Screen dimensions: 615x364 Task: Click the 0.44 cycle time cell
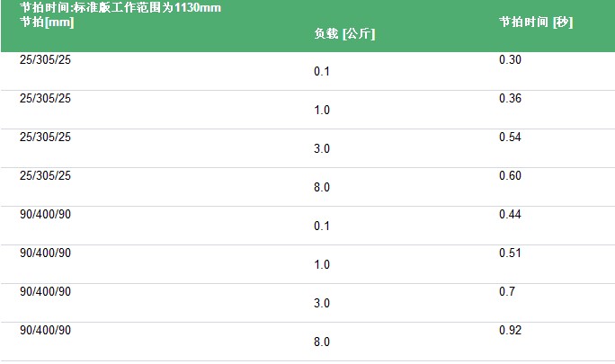pos(510,214)
